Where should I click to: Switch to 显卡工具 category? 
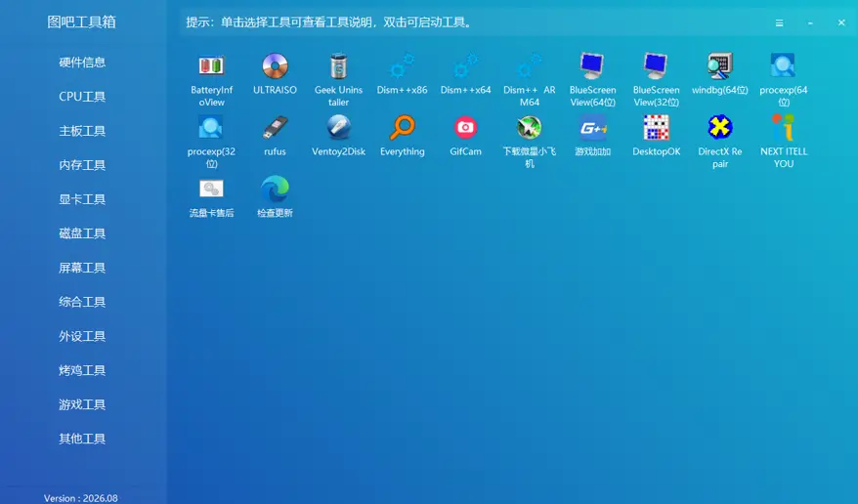82,199
